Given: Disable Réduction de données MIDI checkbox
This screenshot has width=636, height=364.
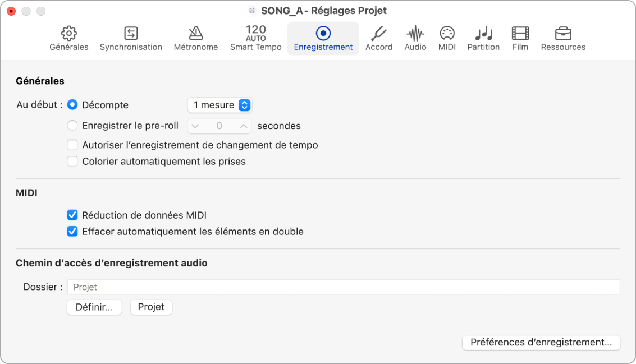Looking at the screenshot, I should click(72, 215).
